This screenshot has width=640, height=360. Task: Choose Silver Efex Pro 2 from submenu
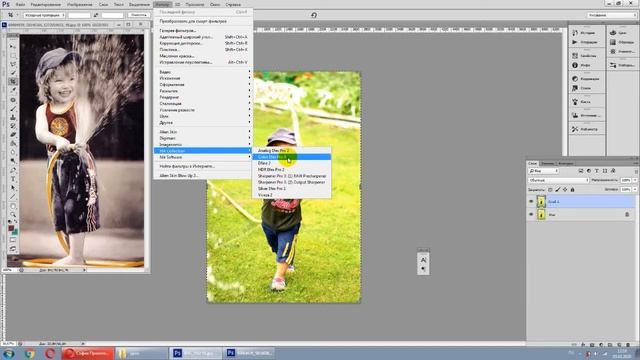click(291, 189)
